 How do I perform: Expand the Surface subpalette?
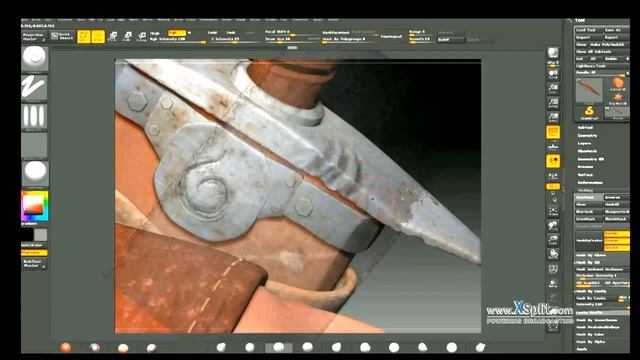click(585, 174)
